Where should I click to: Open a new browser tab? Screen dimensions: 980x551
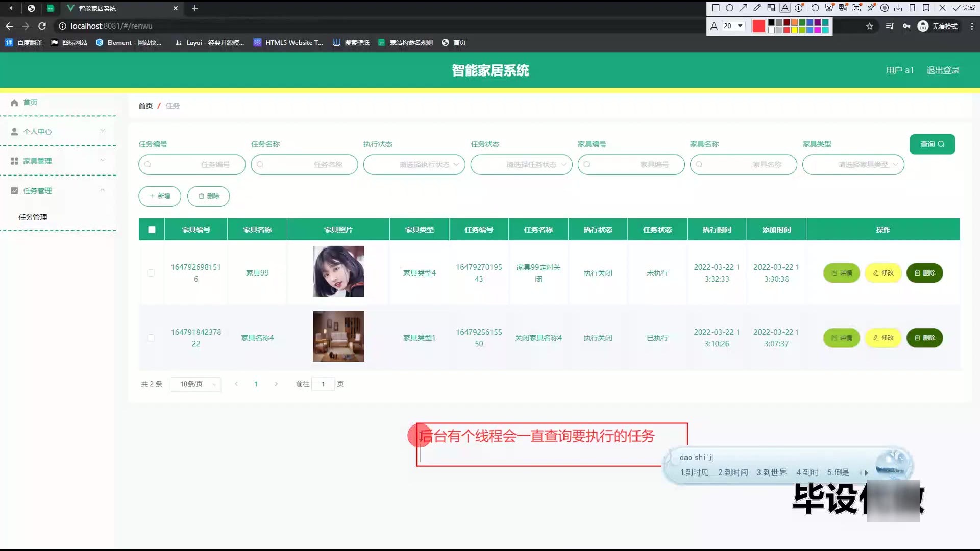(194, 8)
